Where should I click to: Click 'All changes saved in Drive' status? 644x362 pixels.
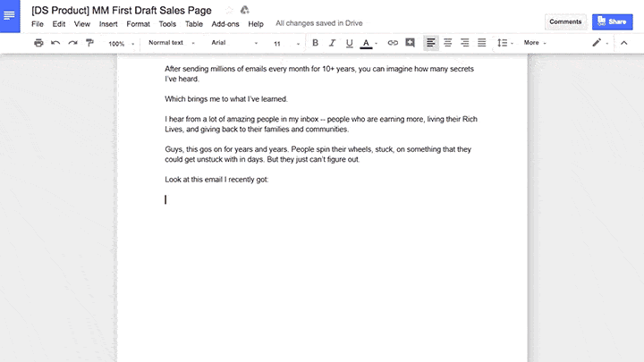(319, 23)
